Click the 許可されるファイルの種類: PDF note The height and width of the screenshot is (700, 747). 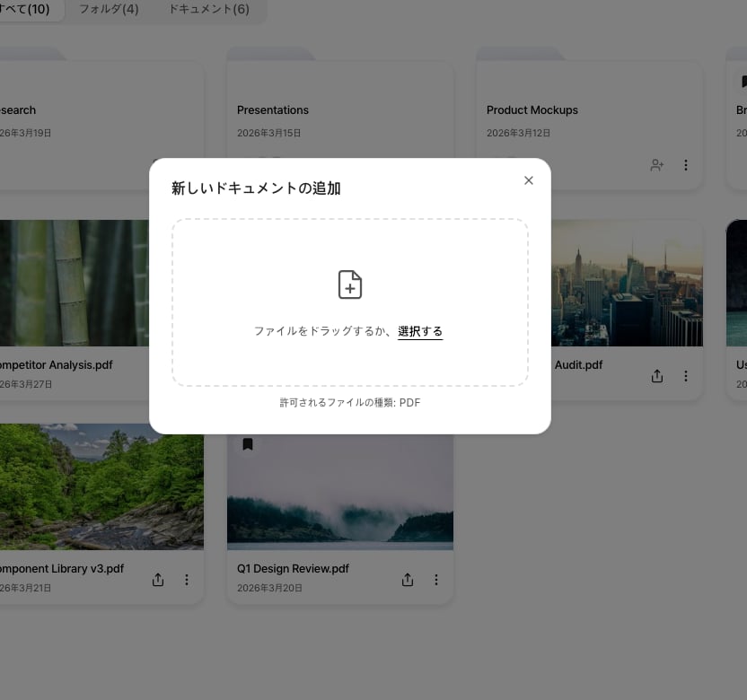350,403
